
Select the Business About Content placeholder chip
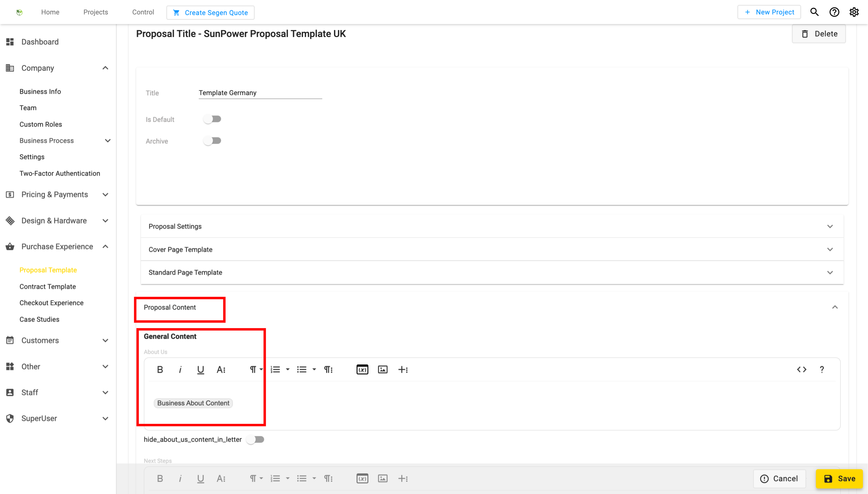point(193,403)
